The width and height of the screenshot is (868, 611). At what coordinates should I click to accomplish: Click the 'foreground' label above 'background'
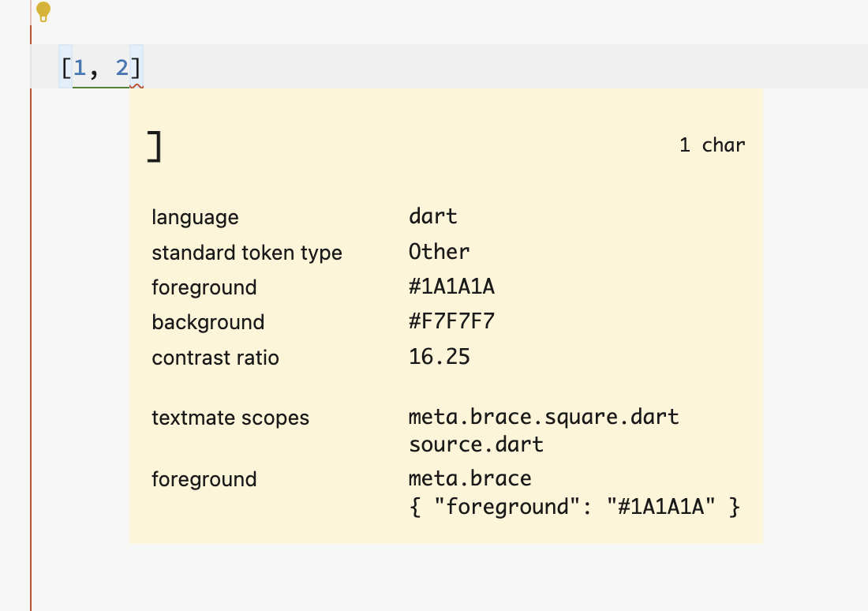click(204, 287)
